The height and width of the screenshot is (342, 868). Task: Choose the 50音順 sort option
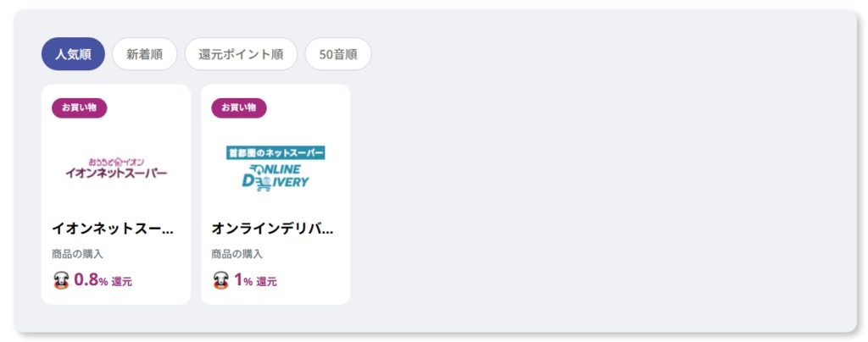click(x=338, y=54)
